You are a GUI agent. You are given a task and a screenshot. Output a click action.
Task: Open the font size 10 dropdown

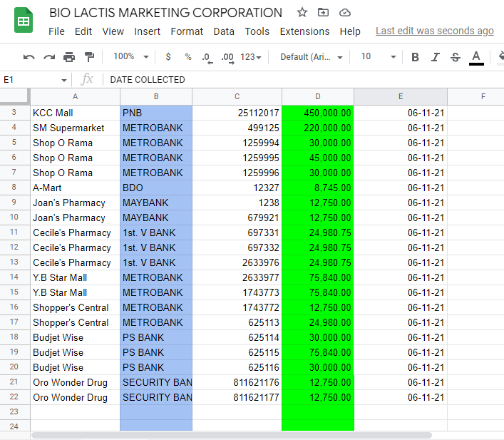pos(378,57)
